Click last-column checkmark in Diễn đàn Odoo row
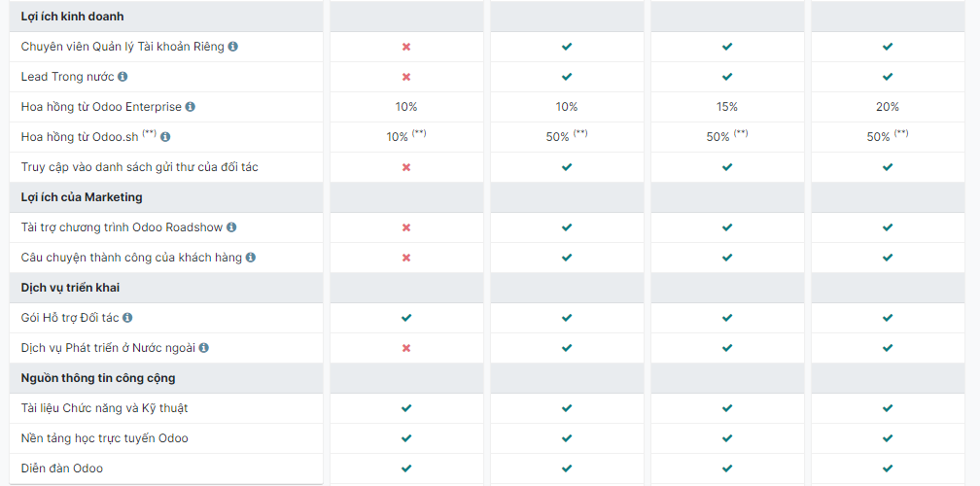This screenshot has width=980, height=486. (x=888, y=469)
